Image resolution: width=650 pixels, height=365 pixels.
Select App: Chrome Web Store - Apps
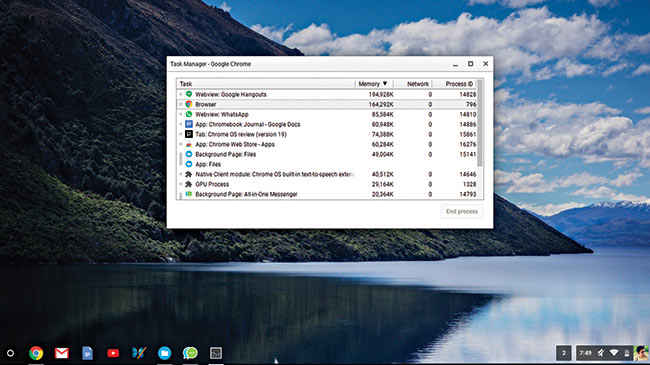click(327, 144)
